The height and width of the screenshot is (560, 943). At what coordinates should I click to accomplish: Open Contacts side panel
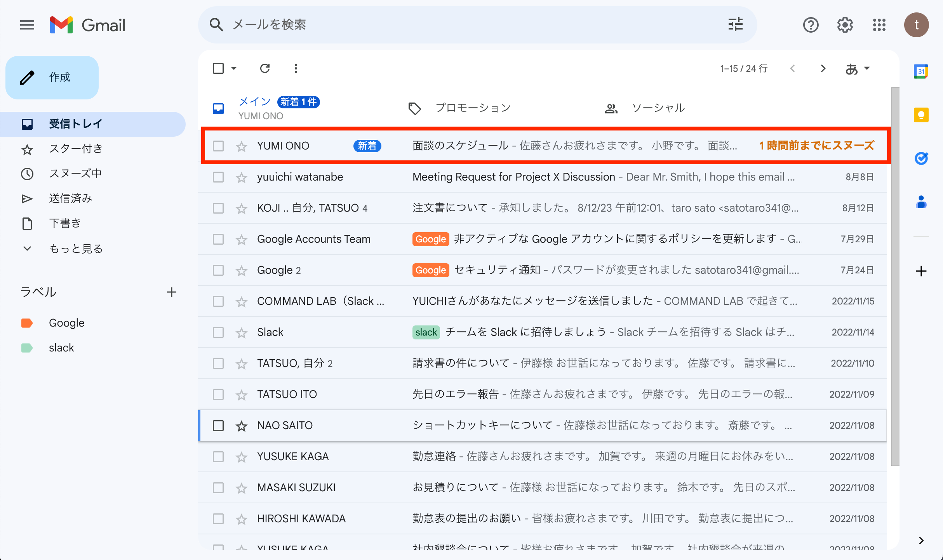coord(921,202)
